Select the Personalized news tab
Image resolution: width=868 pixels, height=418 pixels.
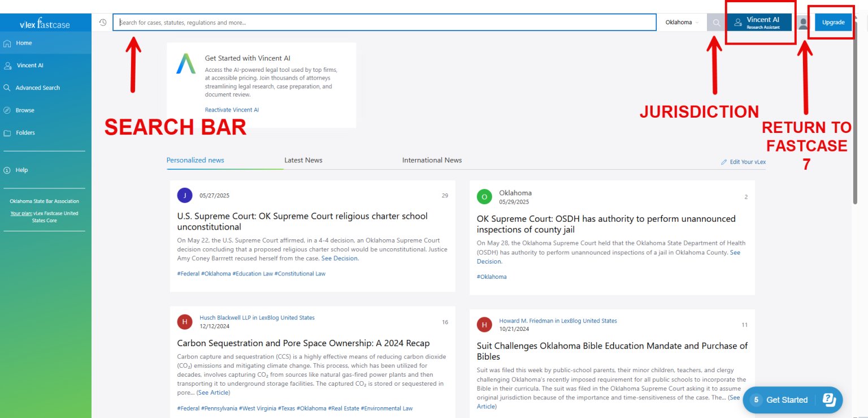[x=195, y=160]
